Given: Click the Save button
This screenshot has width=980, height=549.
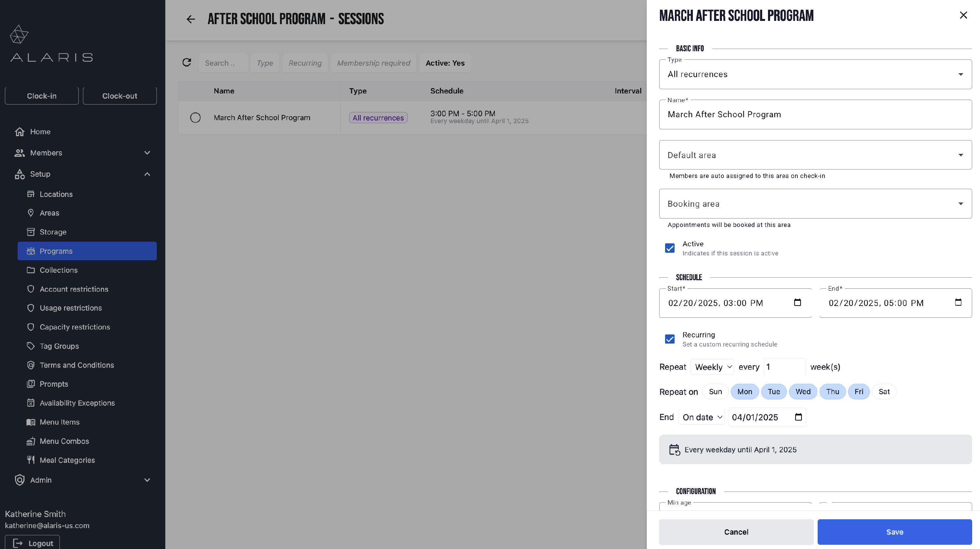Looking at the screenshot, I should 894,531.
